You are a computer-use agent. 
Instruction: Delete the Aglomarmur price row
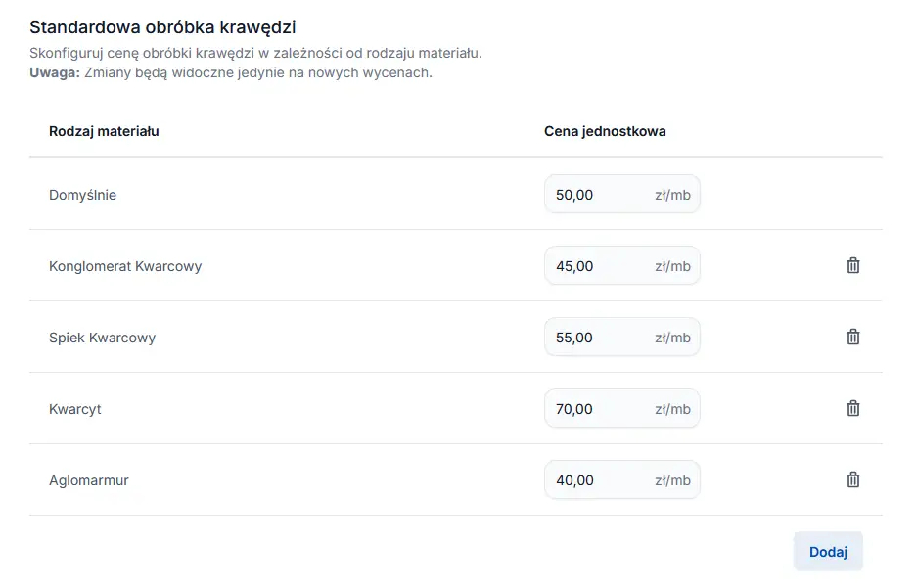click(853, 479)
